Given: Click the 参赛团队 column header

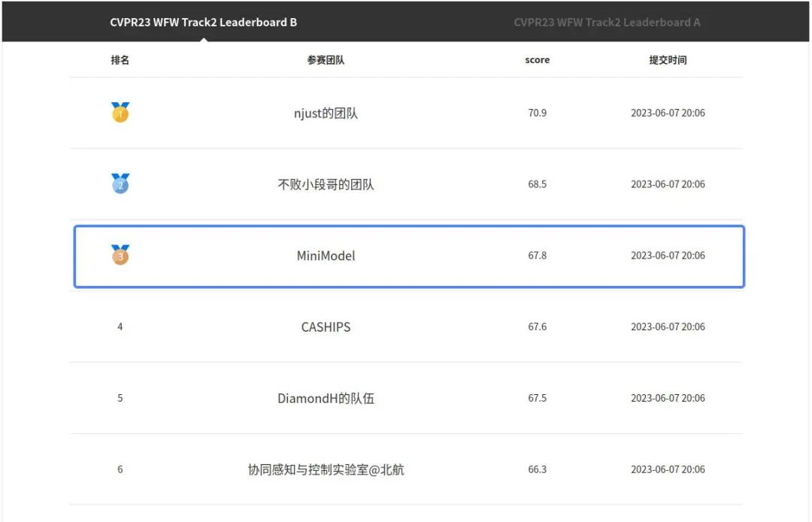Looking at the screenshot, I should tap(326, 60).
